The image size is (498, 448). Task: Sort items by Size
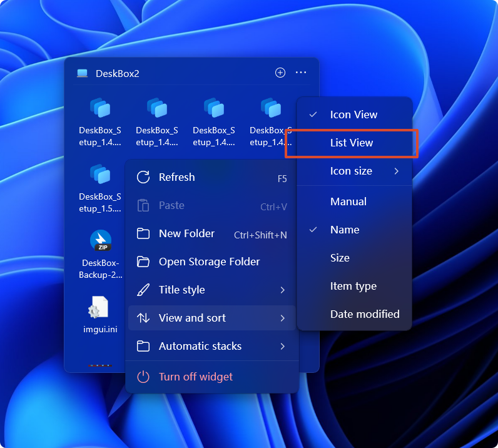point(355,258)
